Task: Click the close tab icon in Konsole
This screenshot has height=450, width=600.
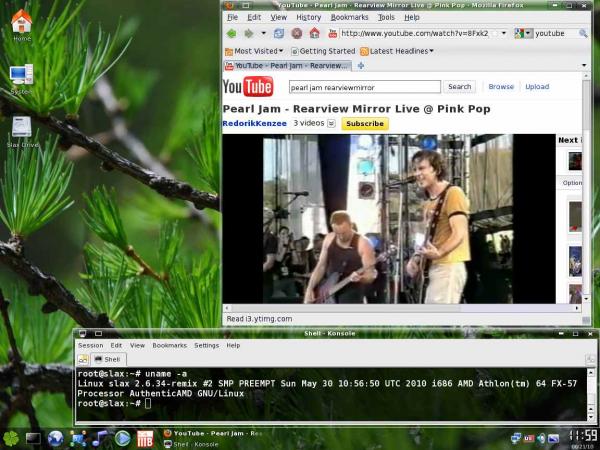Action: point(590,359)
